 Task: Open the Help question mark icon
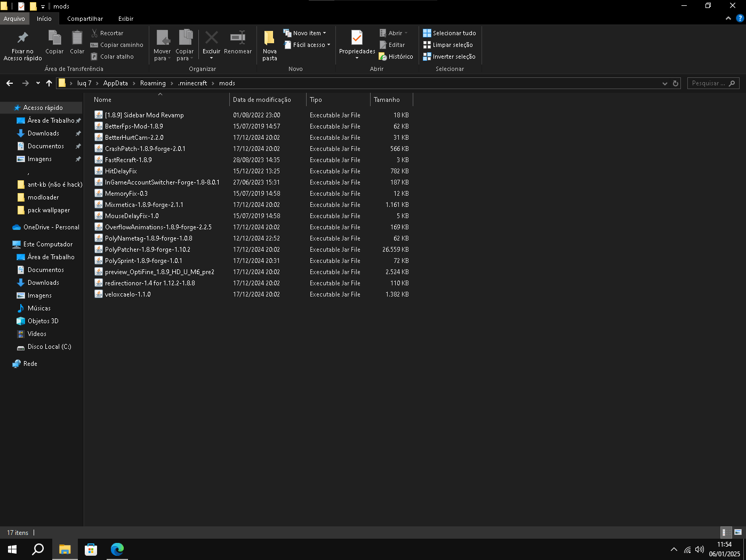click(740, 18)
